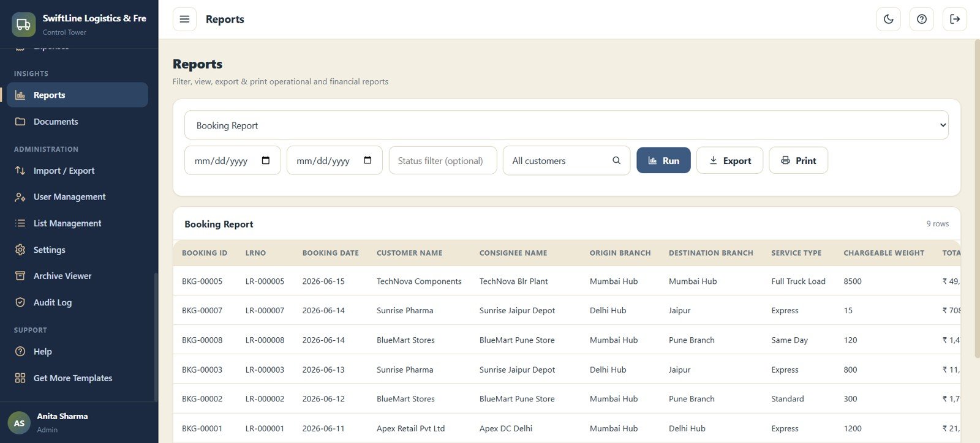The height and width of the screenshot is (443, 980).
Task: Export the report
Action: 729,160
